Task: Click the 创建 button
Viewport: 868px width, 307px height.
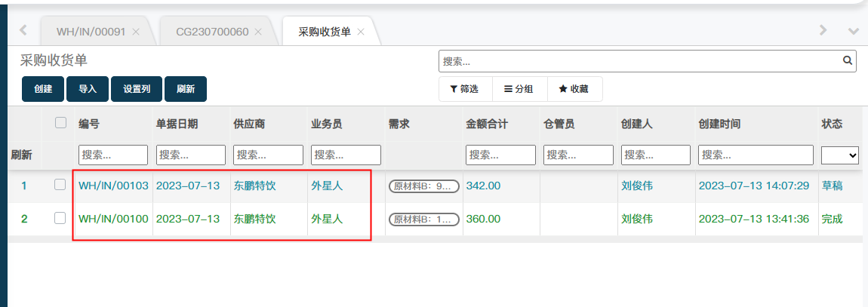Action: click(43, 89)
